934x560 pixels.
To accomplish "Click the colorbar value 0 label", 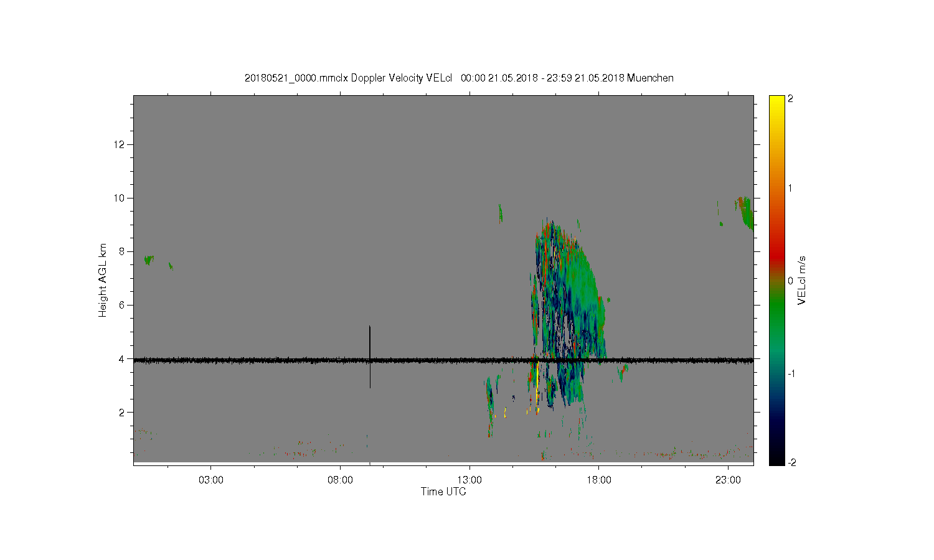I will pos(790,281).
